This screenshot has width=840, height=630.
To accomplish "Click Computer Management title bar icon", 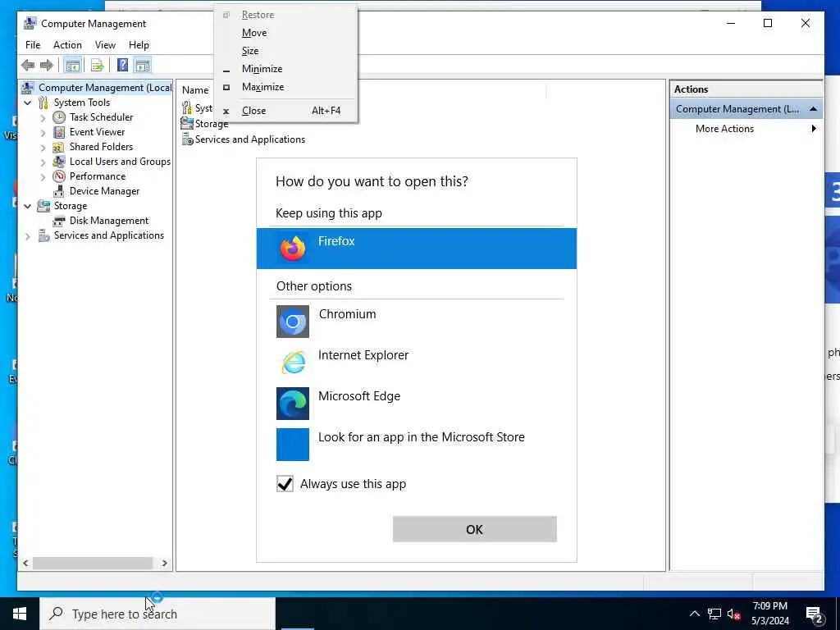I will [30, 24].
